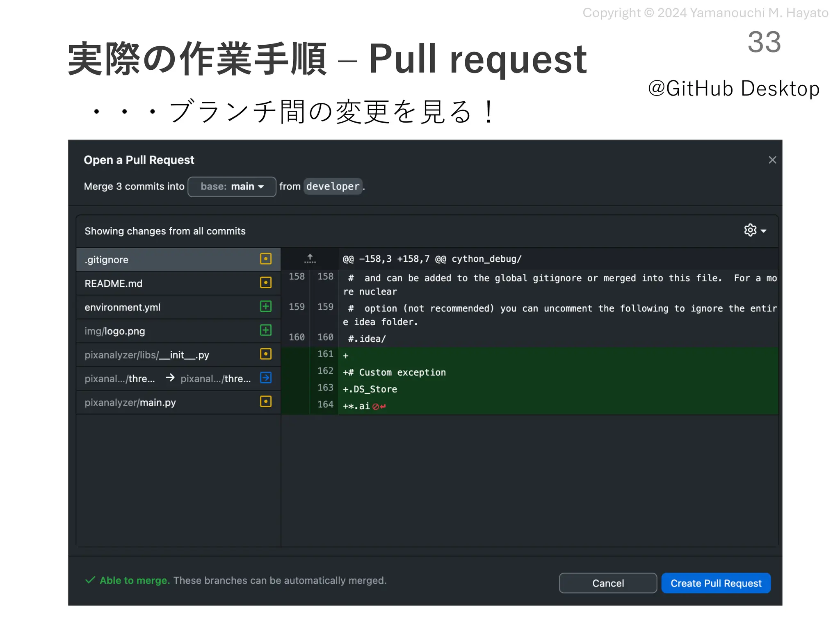Screen dimensions: 840x630
Task: Click 'Showing changes from all commits' header
Action: coord(165,231)
